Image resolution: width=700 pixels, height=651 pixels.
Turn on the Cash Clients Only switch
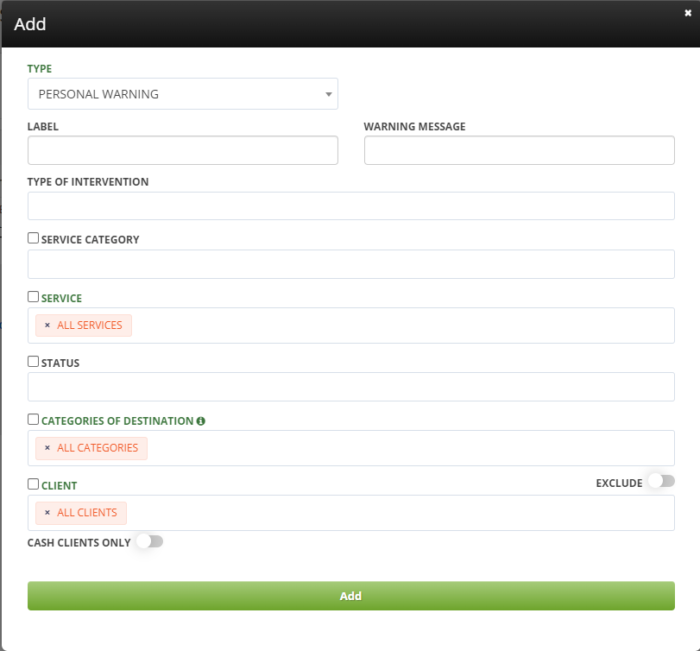tap(148, 542)
